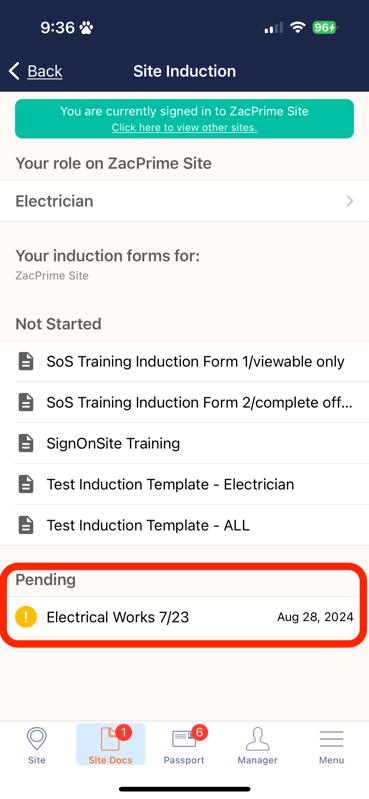The height and width of the screenshot is (799, 369).
Task: Select the Site Docs document icon
Action: (x=110, y=739)
